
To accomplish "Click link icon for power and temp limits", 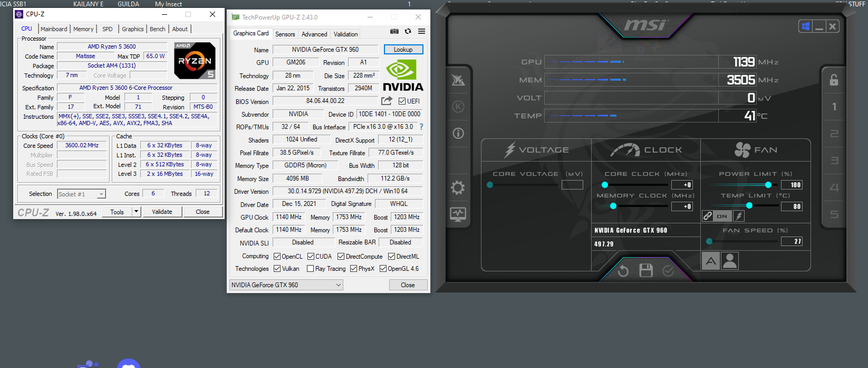I will (708, 216).
